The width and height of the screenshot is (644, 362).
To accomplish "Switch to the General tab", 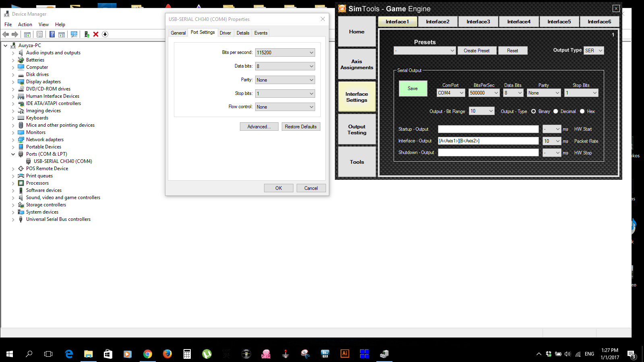I will [178, 33].
